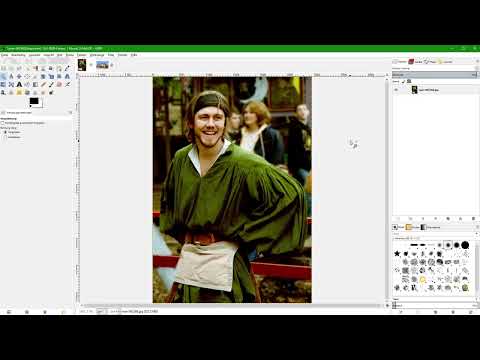This screenshot has height=360, width=480.
Task: Select the Paintbrush tool
Action: (x=51, y=84)
